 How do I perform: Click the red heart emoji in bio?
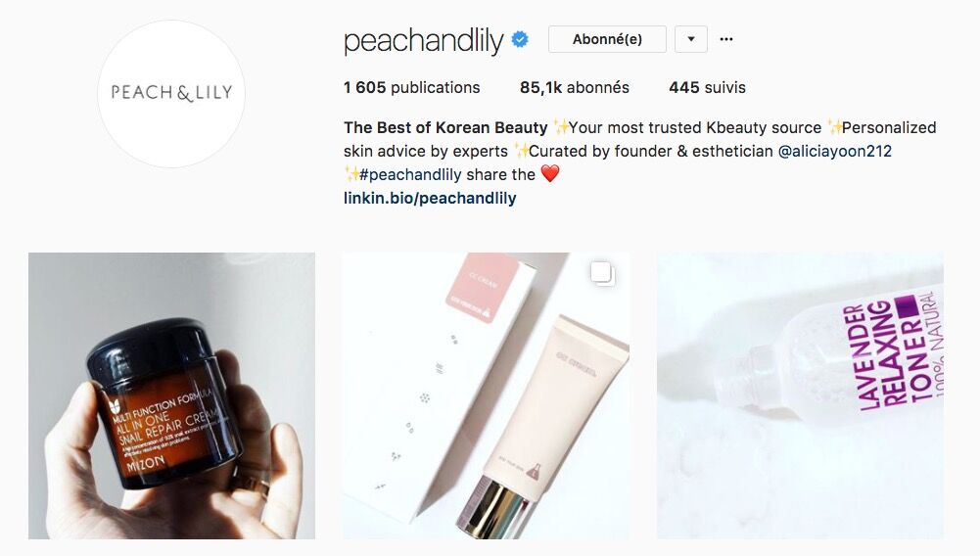(x=550, y=173)
